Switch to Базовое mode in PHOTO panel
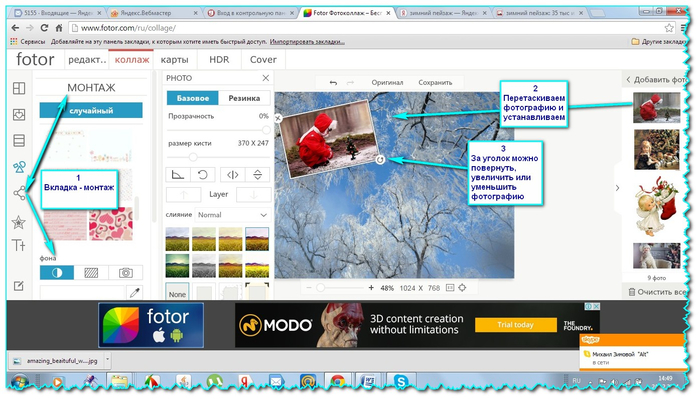This screenshot has height=399, width=699. coord(193,98)
